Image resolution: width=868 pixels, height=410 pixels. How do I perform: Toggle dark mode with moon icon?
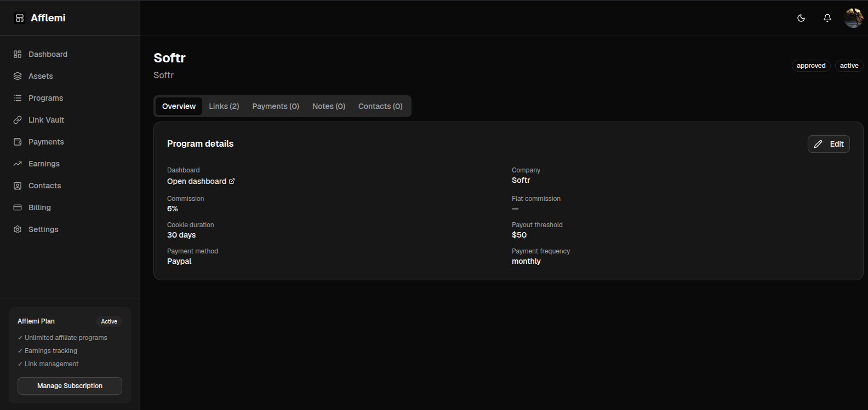click(x=801, y=18)
